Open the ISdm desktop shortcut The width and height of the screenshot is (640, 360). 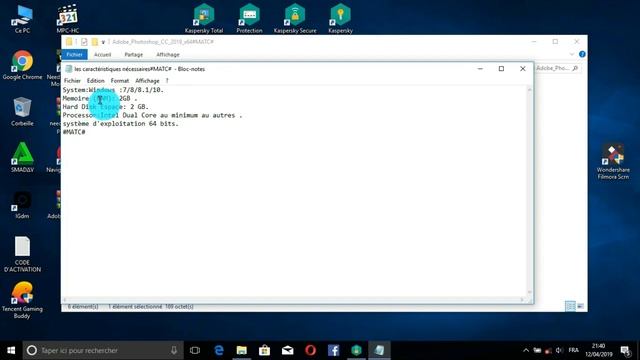[x=22, y=204]
